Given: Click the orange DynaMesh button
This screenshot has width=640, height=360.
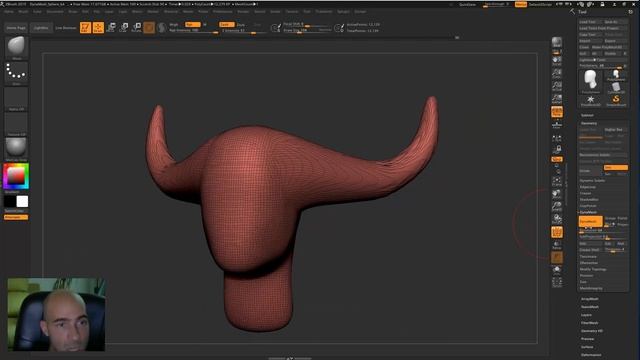Looking at the screenshot, I should [590, 221].
